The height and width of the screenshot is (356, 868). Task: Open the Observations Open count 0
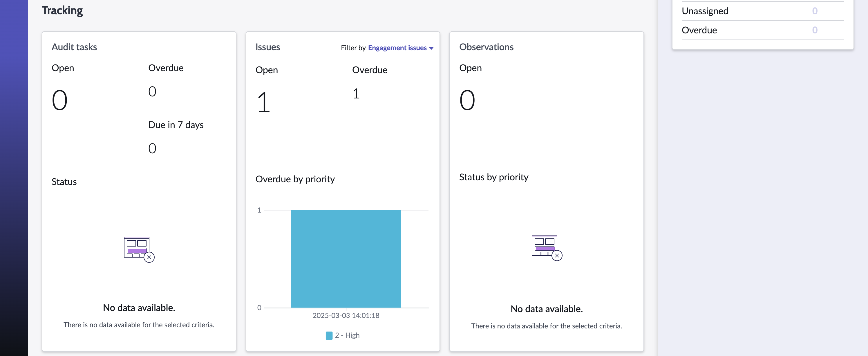pyautogui.click(x=467, y=100)
